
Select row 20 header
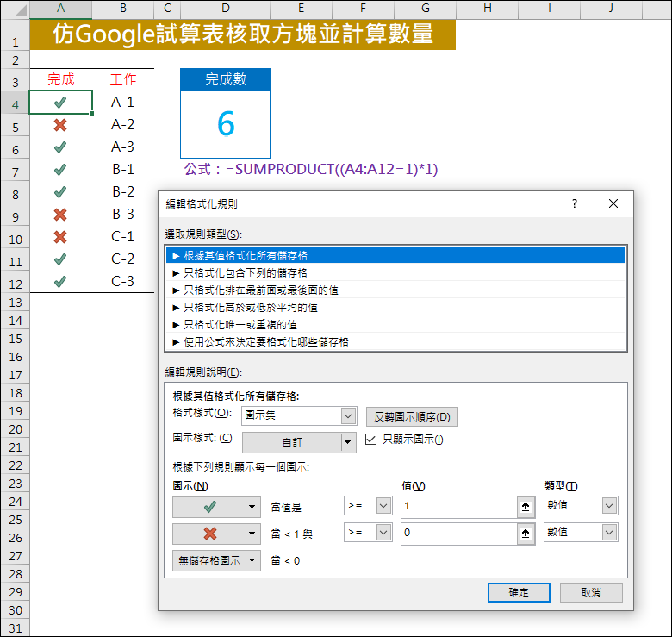coord(15,429)
